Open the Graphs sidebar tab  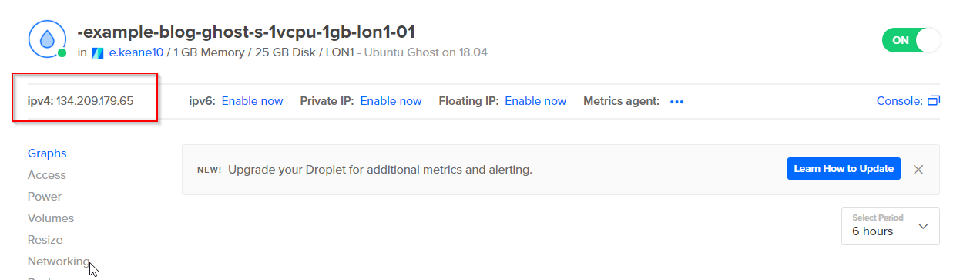click(x=47, y=153)
